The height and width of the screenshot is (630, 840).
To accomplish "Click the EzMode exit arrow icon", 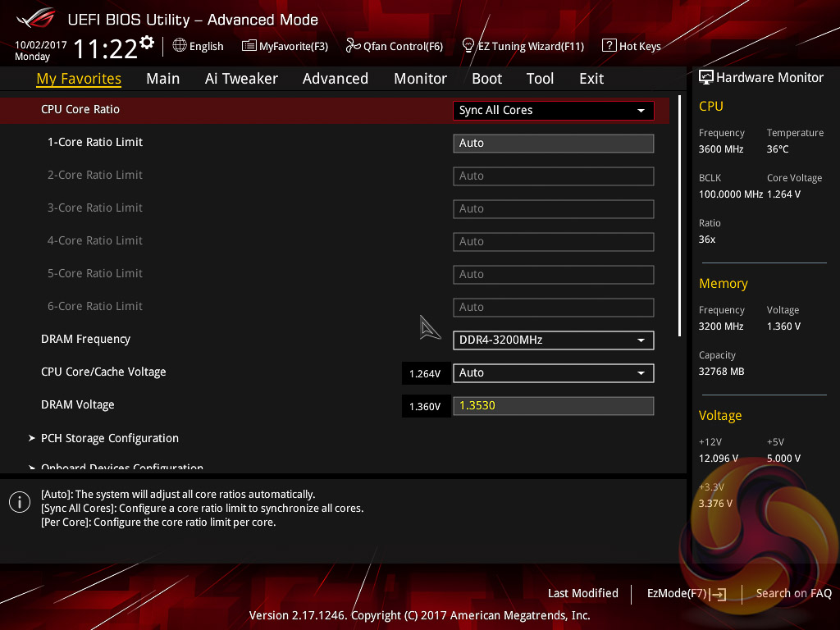I will [x=719, y=594].
